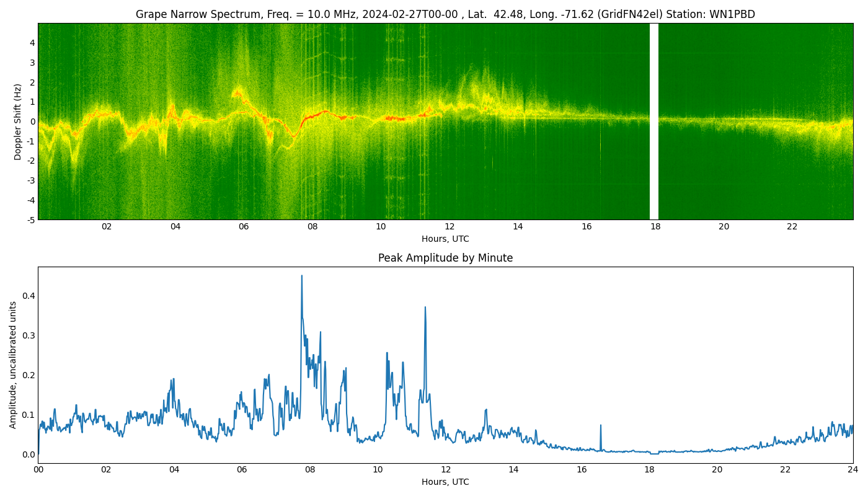
Task: Click the "Peak Amplitude by Minute" title
Action: click(445, 258)
